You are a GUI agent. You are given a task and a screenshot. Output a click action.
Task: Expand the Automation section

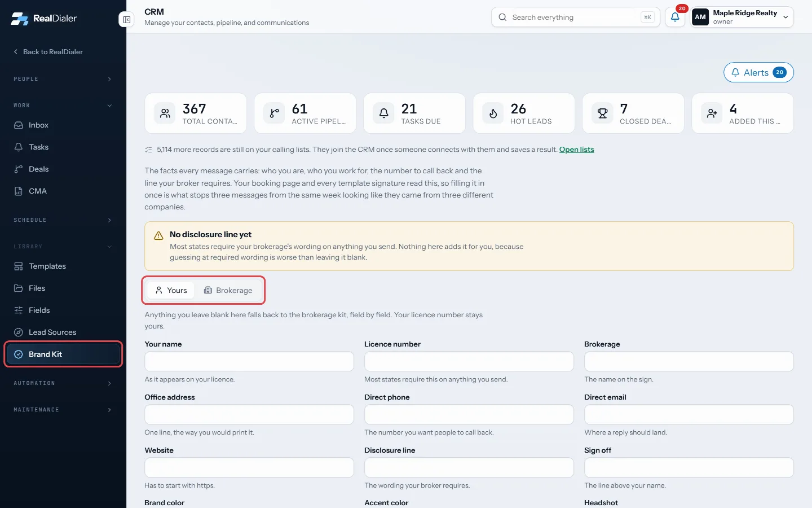coord(63,383)
